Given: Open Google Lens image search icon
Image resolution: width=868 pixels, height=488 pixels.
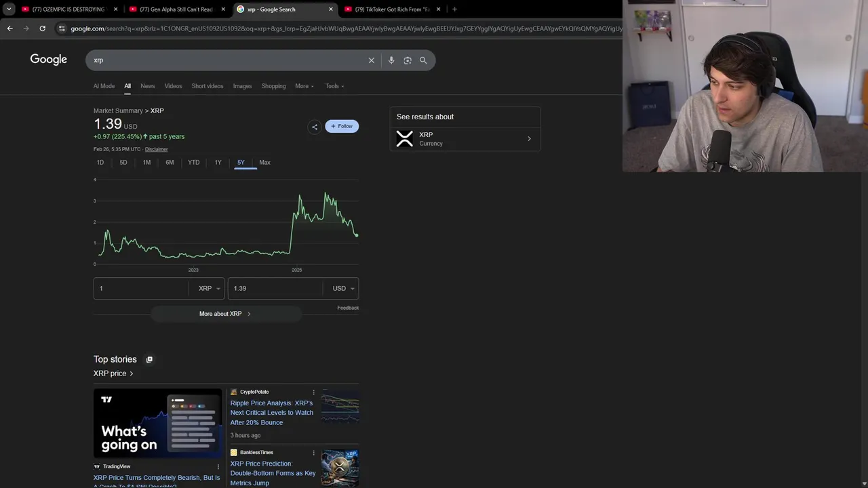Looking at the screenshot, I should [x=408, y=60].
